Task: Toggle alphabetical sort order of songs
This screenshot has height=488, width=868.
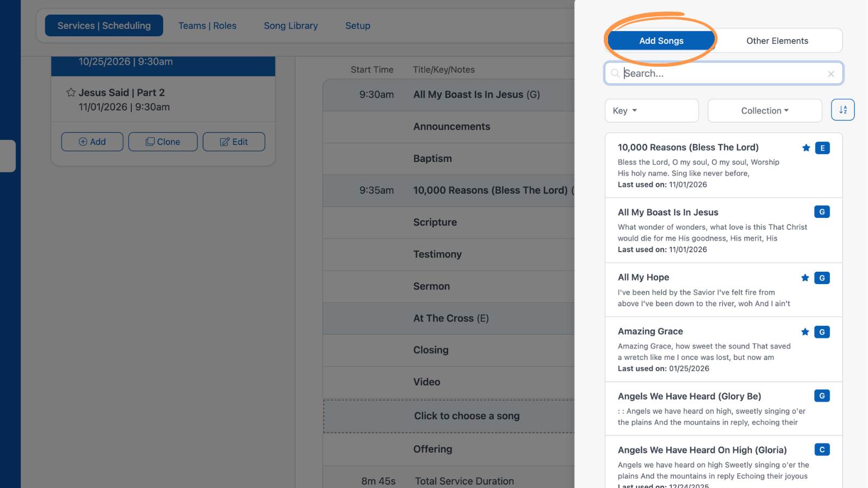Action: pos(843,110)
